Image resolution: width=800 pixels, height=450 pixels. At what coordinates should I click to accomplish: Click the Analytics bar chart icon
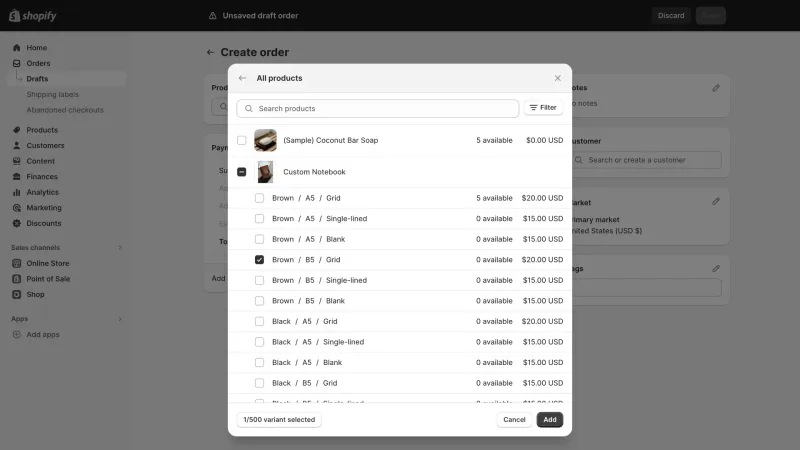click(16, 192)
